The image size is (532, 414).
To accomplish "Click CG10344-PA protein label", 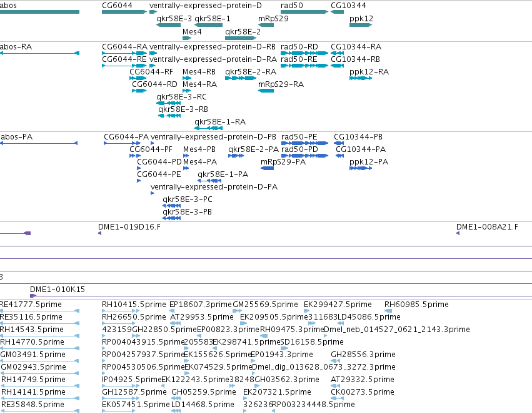I will (x=361, y=149).
